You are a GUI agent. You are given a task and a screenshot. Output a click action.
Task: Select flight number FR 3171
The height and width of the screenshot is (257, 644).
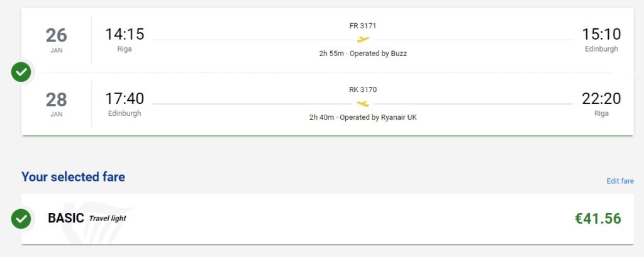pos(363,25)
